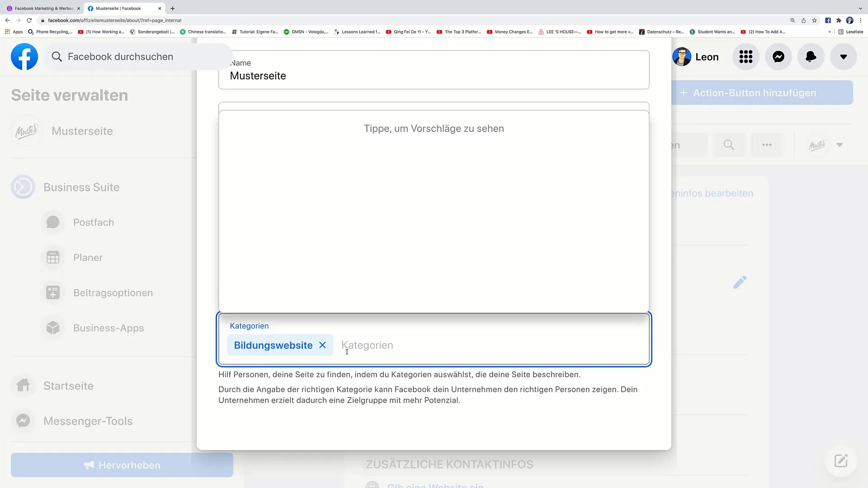This screenshot has width=868, height=488.
Task: Click the Planer calendar icon
Action: point(52,258)
